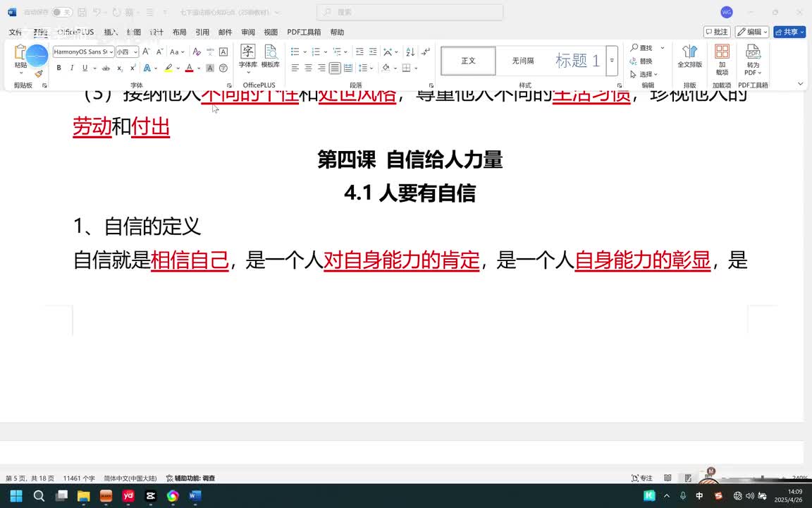
Task: Open the Change Case Aa dropdown
Action: coord(177,52)
